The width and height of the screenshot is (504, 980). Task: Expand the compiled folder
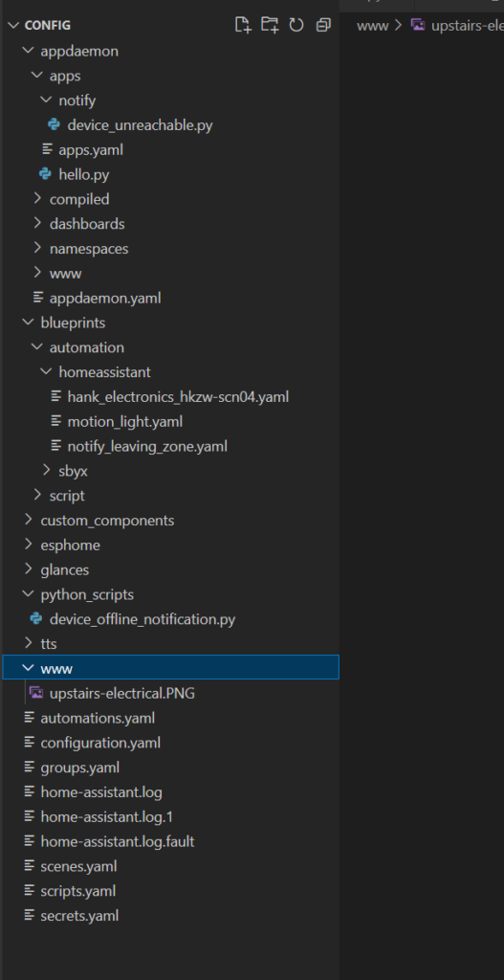pyautogui.click(x=37, y=199)
